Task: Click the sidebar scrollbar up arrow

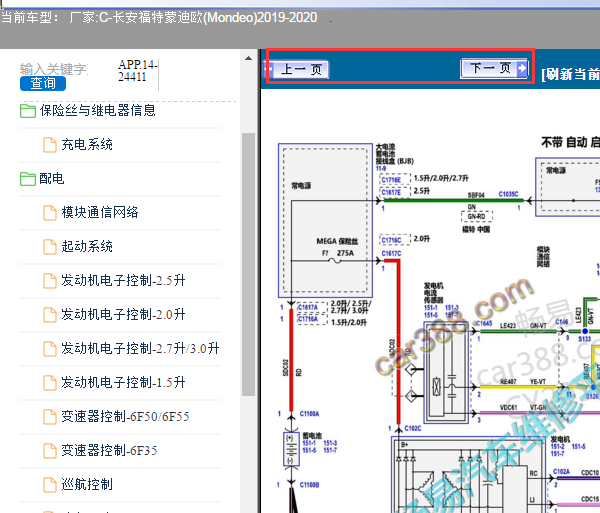Action: [x=248, y=58]
